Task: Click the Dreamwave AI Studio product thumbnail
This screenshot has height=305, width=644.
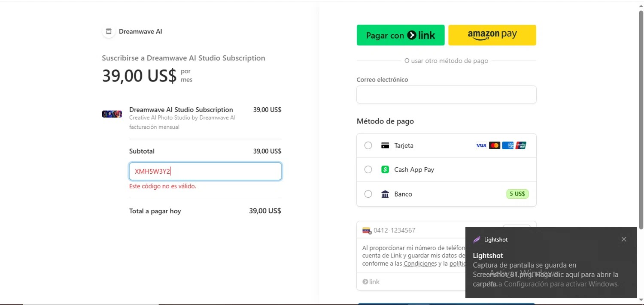Action: point(112,114)
